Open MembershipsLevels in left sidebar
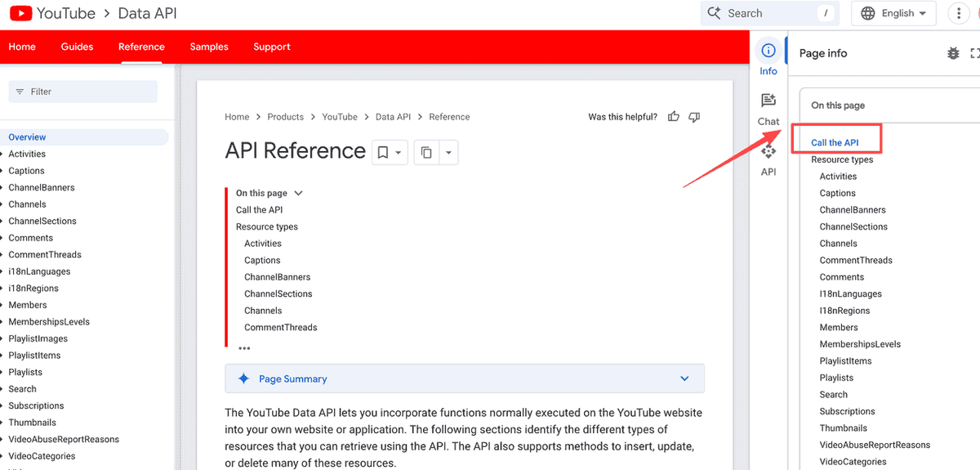The height and width of the screenshot is (470, 980). tap(49, 322)
